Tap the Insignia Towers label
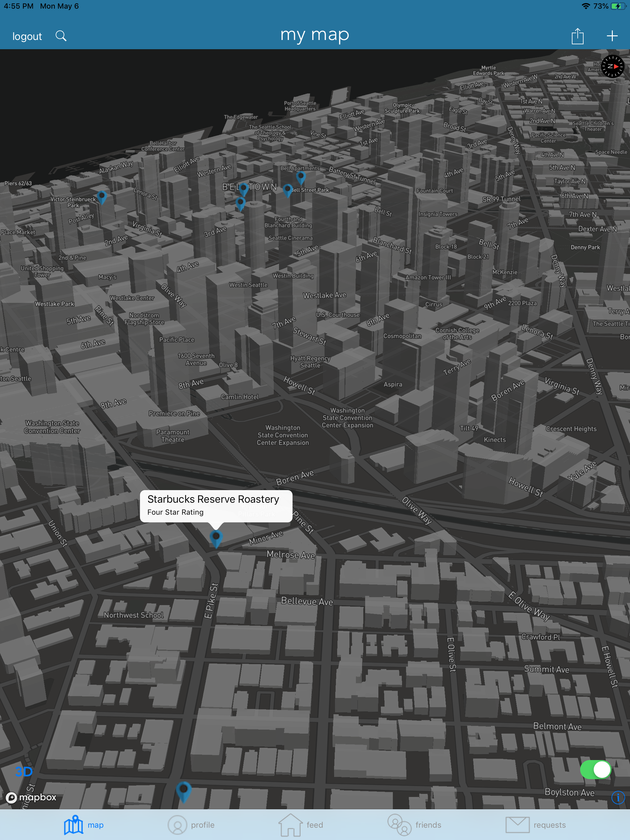The height and width of the screenshot is (840, 630). coord(438,214)
